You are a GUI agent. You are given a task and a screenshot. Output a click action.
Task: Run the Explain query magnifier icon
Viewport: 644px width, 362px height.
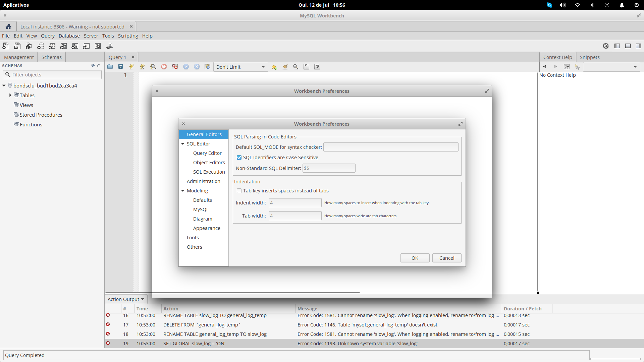[153, 67]
